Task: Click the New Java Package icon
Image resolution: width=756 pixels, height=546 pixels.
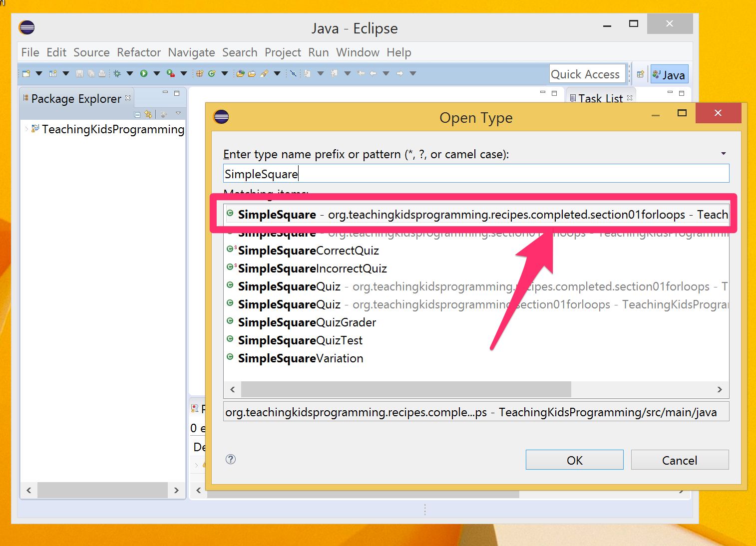Action: tap(199, 73)
